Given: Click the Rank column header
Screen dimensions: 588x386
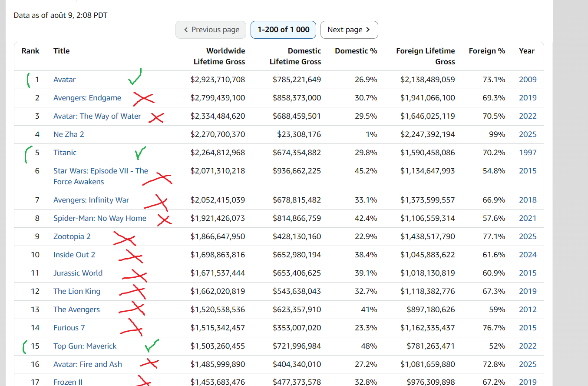Looking at the screenshot, I should point(30,51).
